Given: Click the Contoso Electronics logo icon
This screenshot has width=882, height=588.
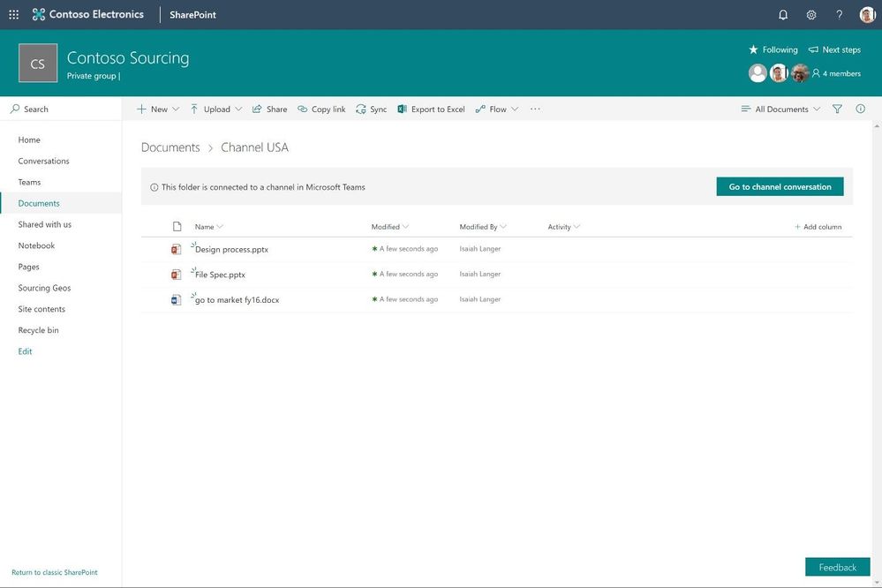Looking at the screenshot, I should [38, 15].
